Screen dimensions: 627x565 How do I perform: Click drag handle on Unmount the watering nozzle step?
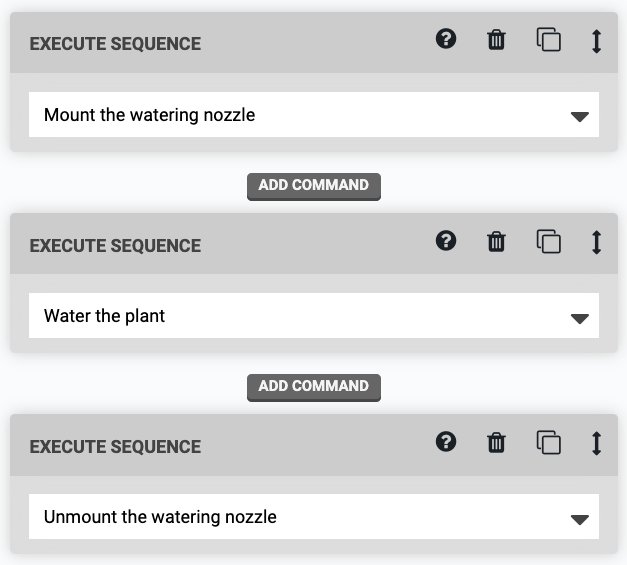point(596,443)
